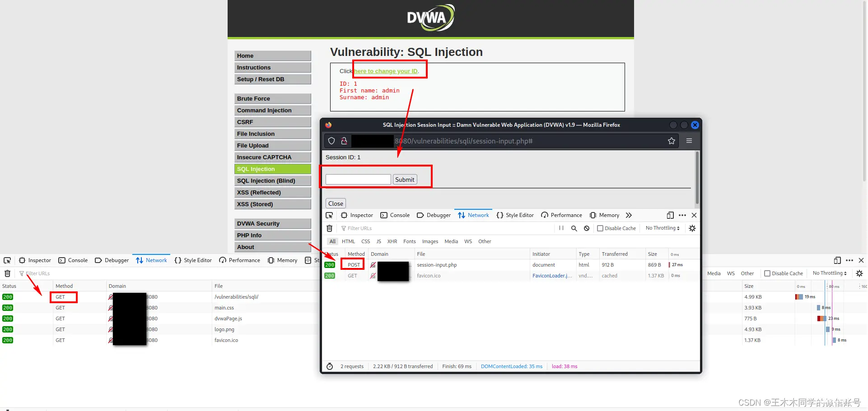Click the Close button in session popup

(336, 203)
